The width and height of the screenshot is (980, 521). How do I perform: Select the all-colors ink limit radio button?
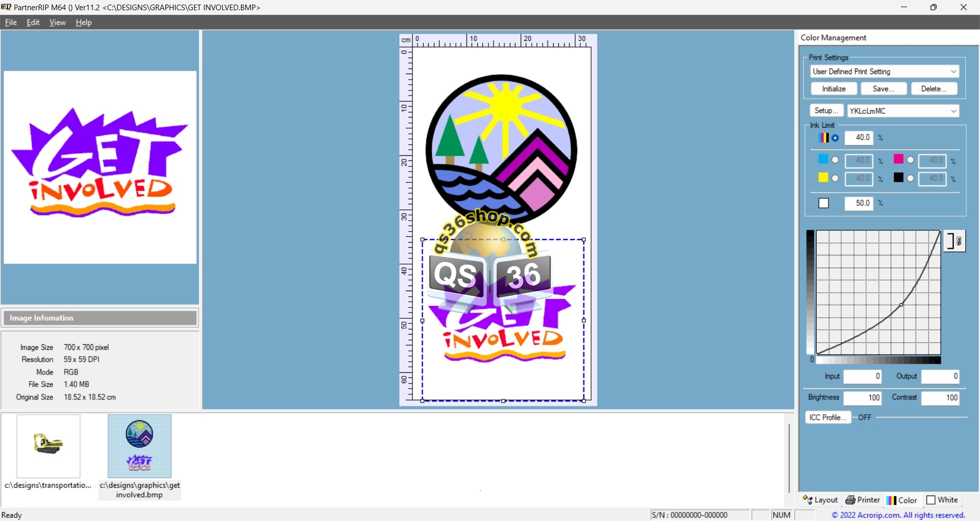point(835,138)
